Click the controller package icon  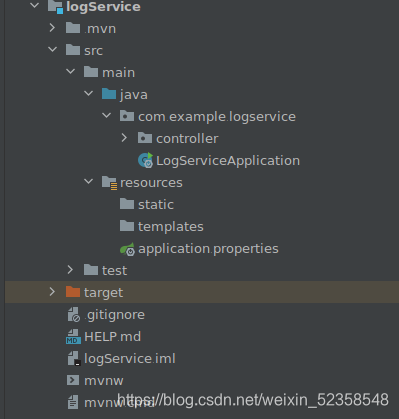click(x=145, y=138)
